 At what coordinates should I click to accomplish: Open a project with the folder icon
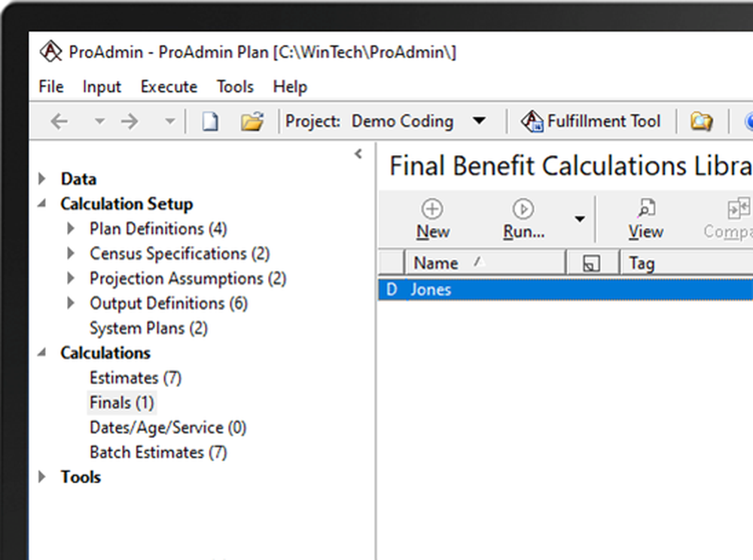252,121
